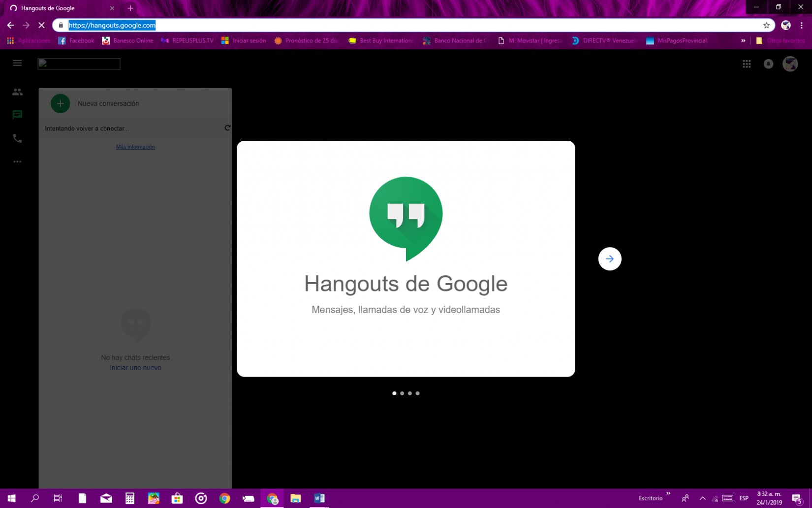Open the Phone calls section

pos(17,138)
